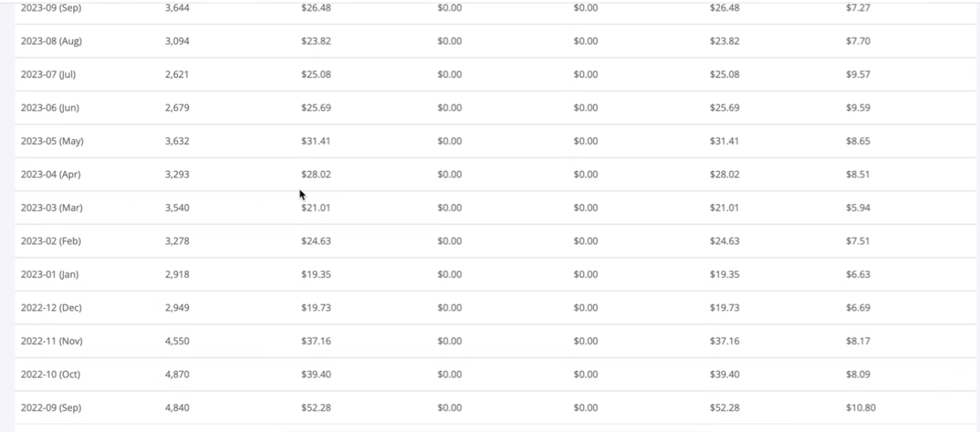Click the $39.40 amount next to 4,870
Image resolution: width=980 pixels, height=432 pixels.
tap(316, 375)
